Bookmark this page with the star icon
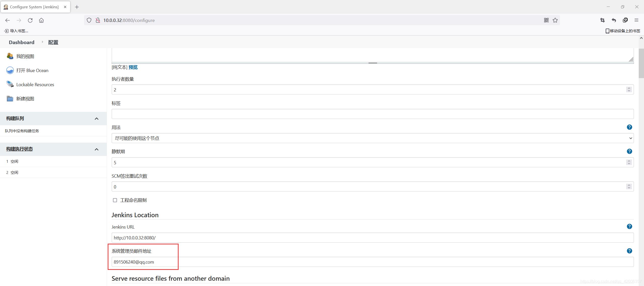The height and width of the screenshot is (286, 644). (x=555, y=20)
